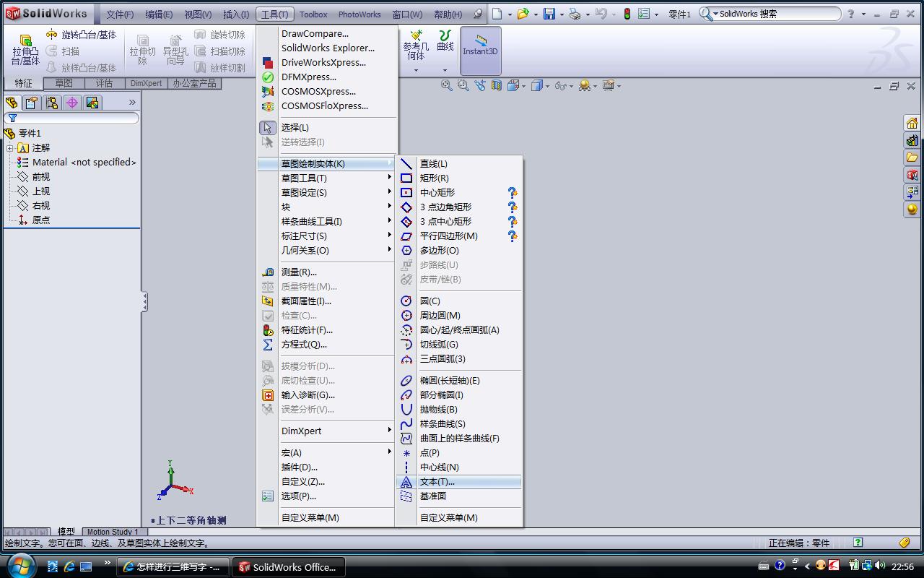This screenshot has width=924, height=578.
Task: Select 曲面上的样条曲线(F) spline on surface
Action: [459, 439]
